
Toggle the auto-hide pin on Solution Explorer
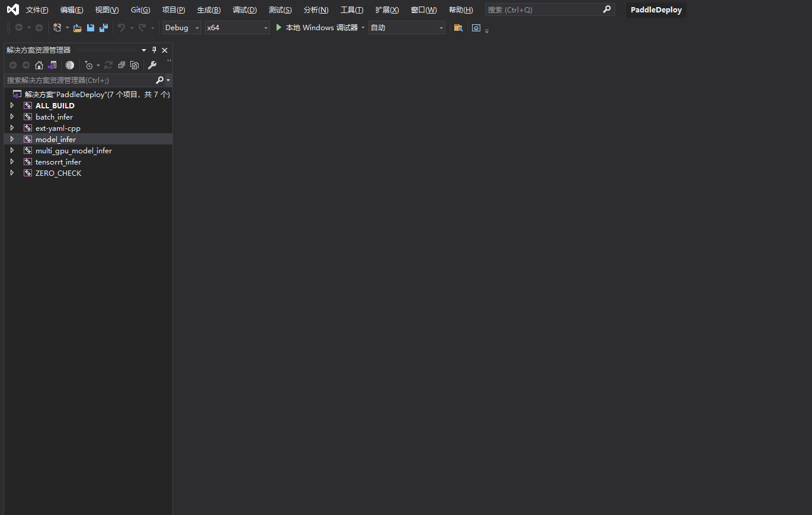(155, 50)
